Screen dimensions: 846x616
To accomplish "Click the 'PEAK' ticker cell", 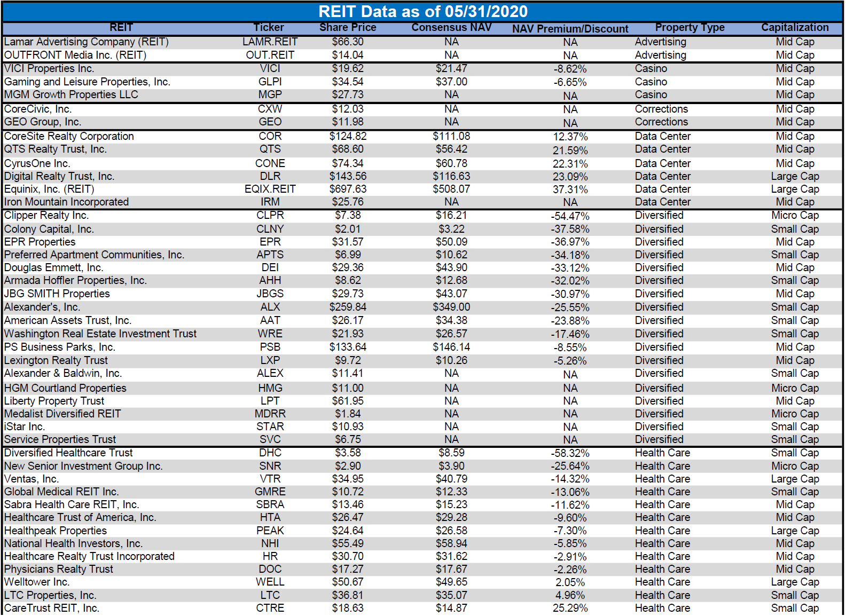I will tap(270, 531).
